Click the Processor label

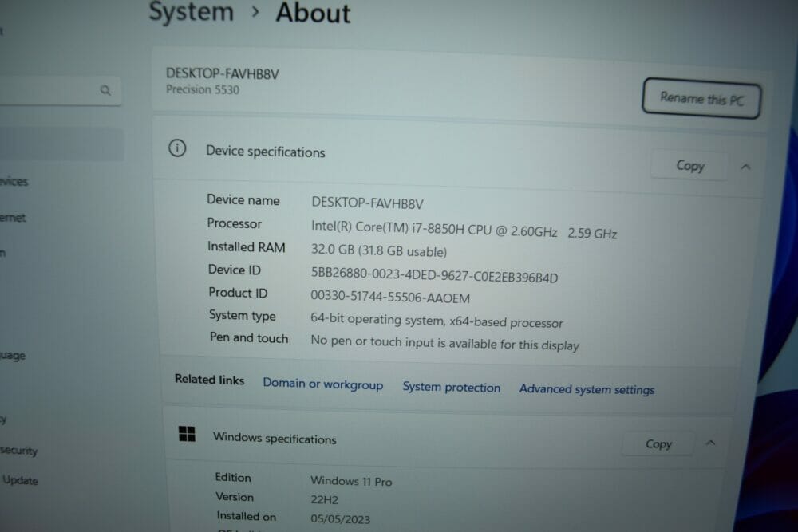pos(234,223)
